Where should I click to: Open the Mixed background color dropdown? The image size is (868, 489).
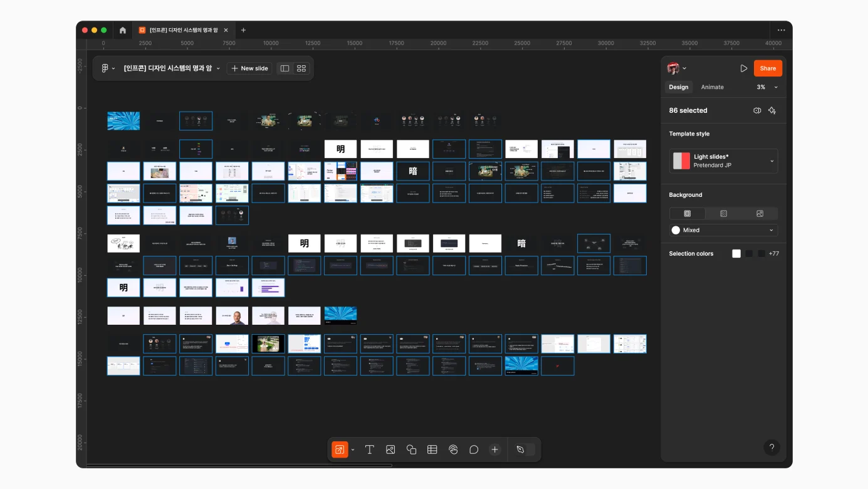pyautogui.click(x=723, y=230)
